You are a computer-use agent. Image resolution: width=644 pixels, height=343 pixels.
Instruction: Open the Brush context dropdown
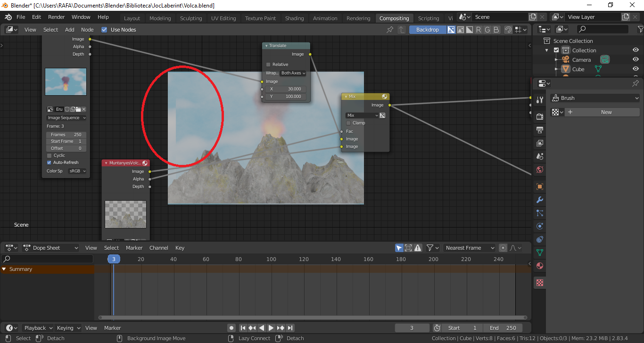[595, 98]
